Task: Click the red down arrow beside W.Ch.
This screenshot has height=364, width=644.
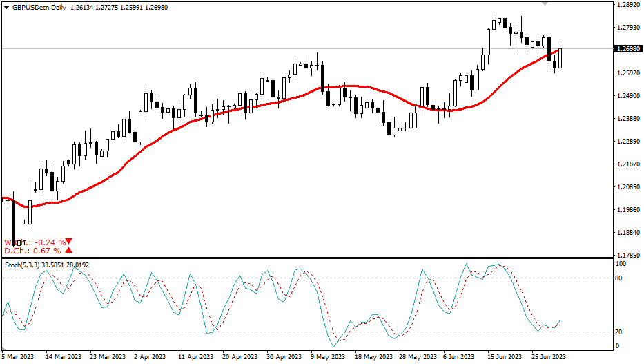Action: coord(69,242)
